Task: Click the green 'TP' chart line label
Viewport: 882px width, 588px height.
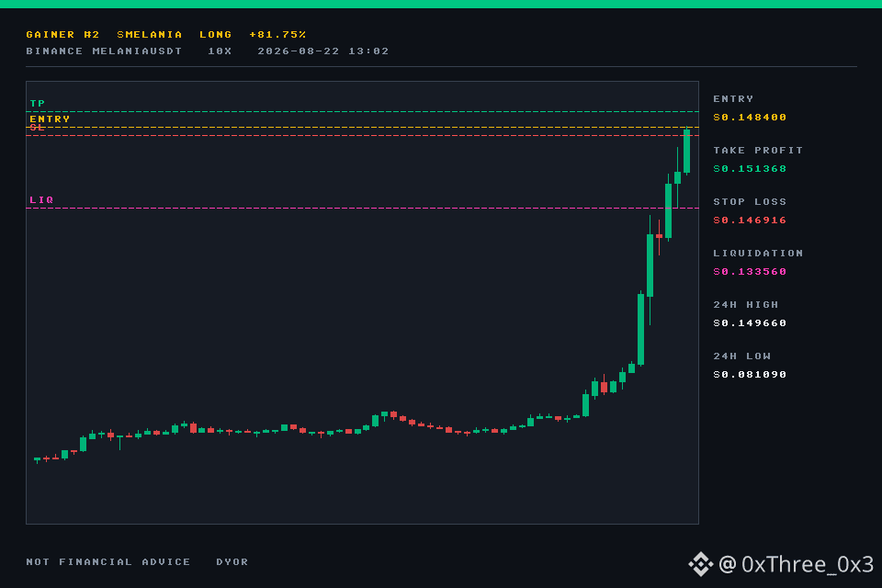Action: tap(37, 104)
